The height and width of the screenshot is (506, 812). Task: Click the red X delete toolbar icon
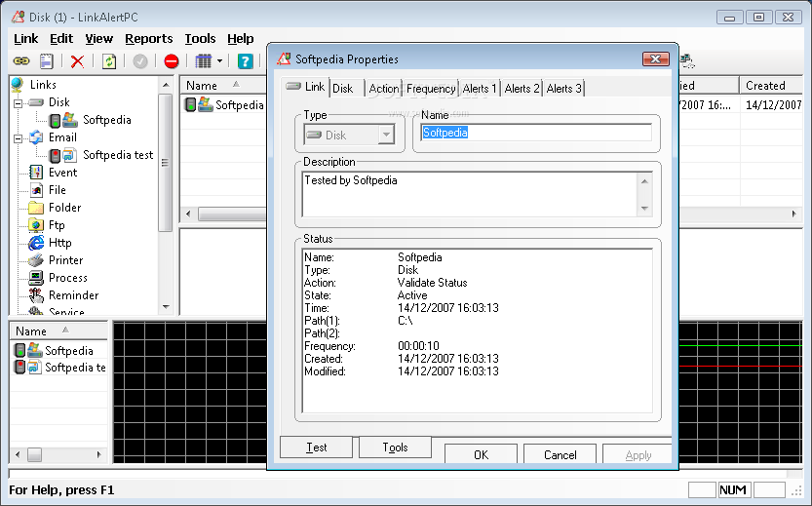[x=77, y=61]
